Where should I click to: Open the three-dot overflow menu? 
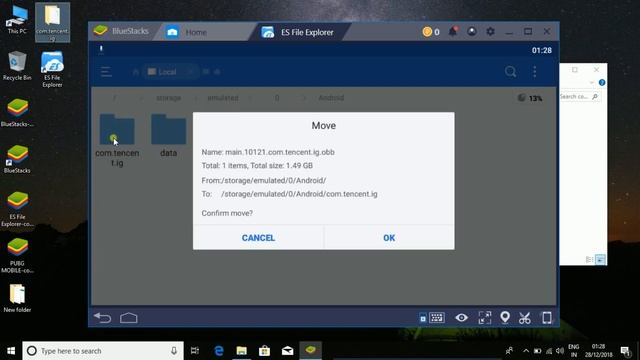click(x=535, y=72)
